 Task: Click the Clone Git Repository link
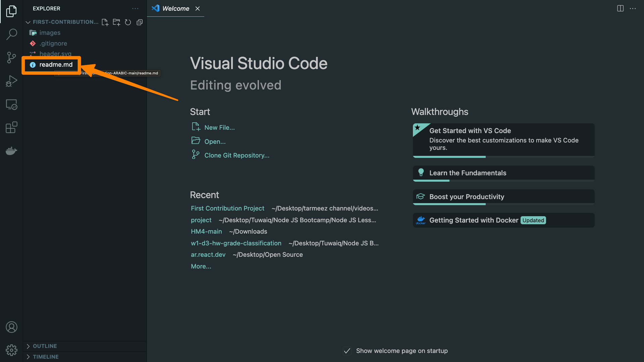point(236,155)
